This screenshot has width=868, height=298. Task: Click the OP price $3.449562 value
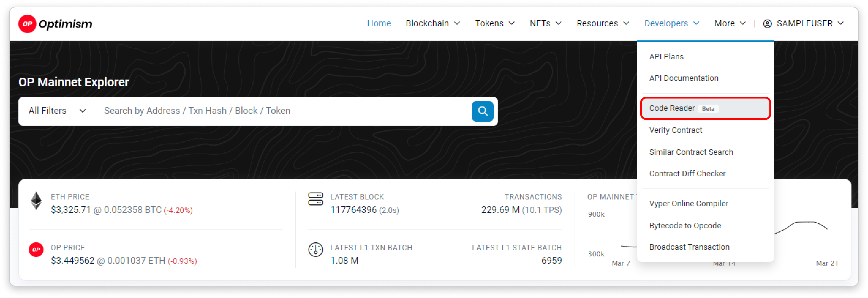(73, 261)
